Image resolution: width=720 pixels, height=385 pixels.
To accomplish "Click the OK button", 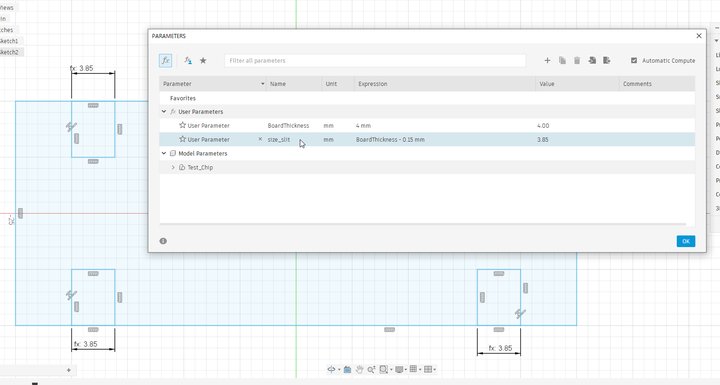I will click(686, 241).
